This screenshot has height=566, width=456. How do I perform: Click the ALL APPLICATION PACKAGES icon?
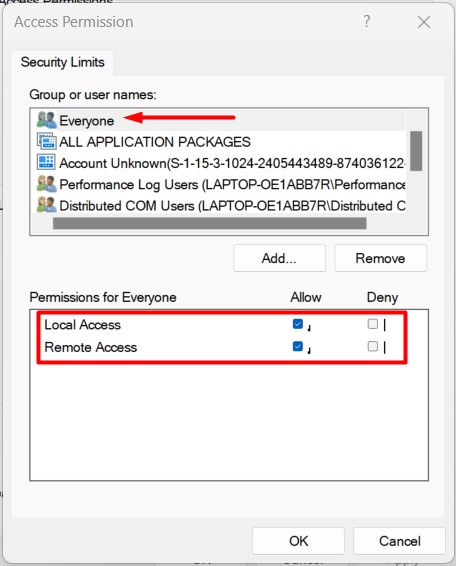pos(47,142)
